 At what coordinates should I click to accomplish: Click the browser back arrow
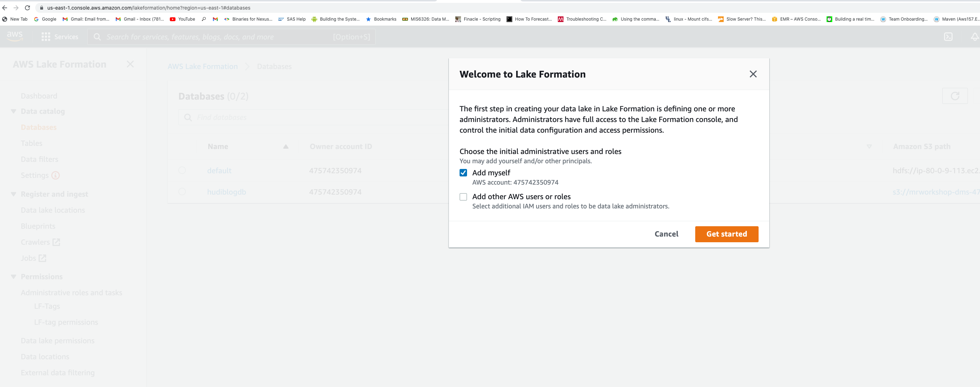tap(5, 7)
